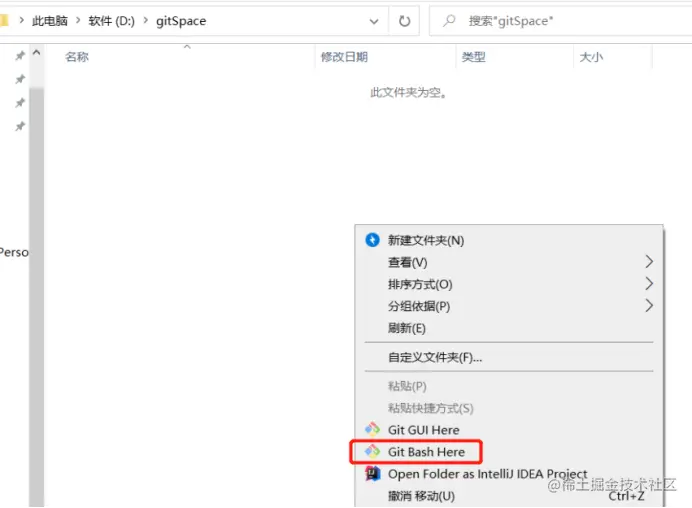Viewport: 692px width, 508px height.
Task: Click the folder icon in the address bar
Action: (4, 20)
